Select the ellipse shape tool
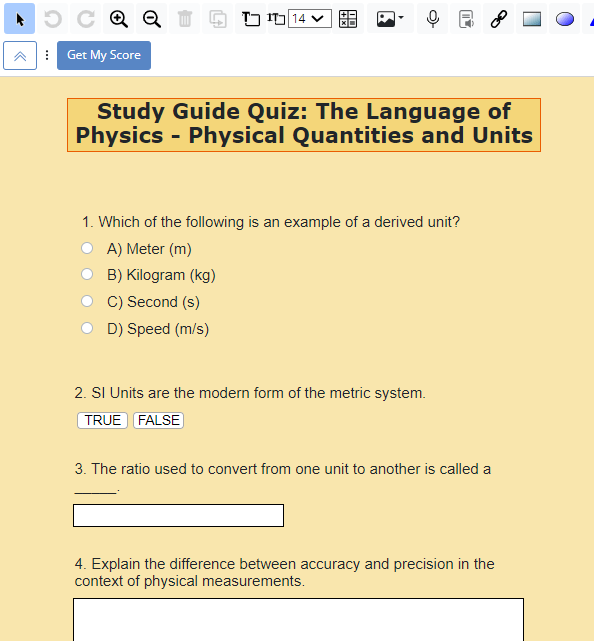The image size is (594, 641). 565,19
